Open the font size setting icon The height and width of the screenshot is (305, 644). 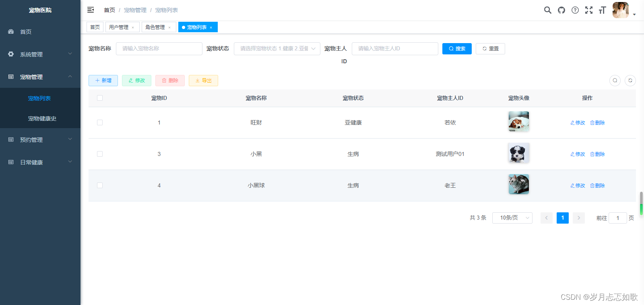(x=602, y=10)
